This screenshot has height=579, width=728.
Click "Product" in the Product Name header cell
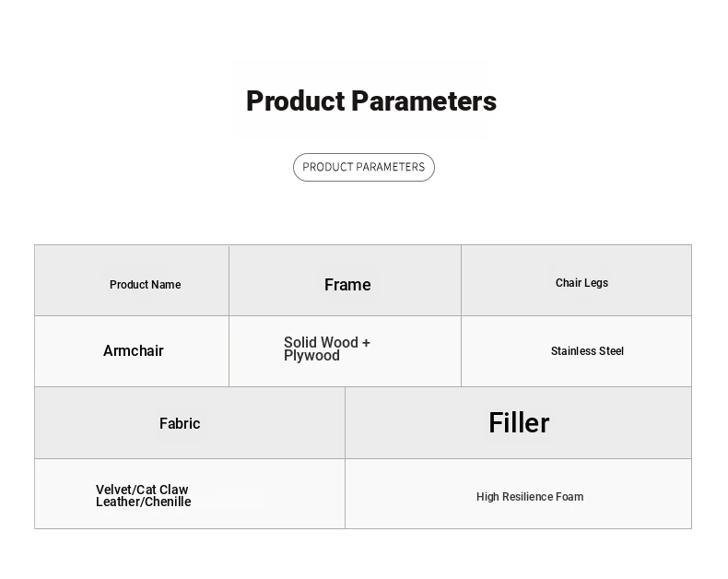129,285
